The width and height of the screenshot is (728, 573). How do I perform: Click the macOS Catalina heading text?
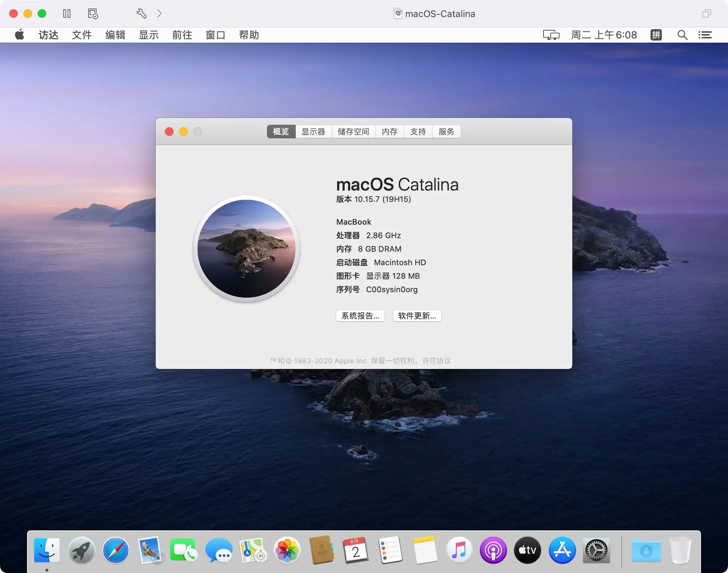[x=397, y=184]
